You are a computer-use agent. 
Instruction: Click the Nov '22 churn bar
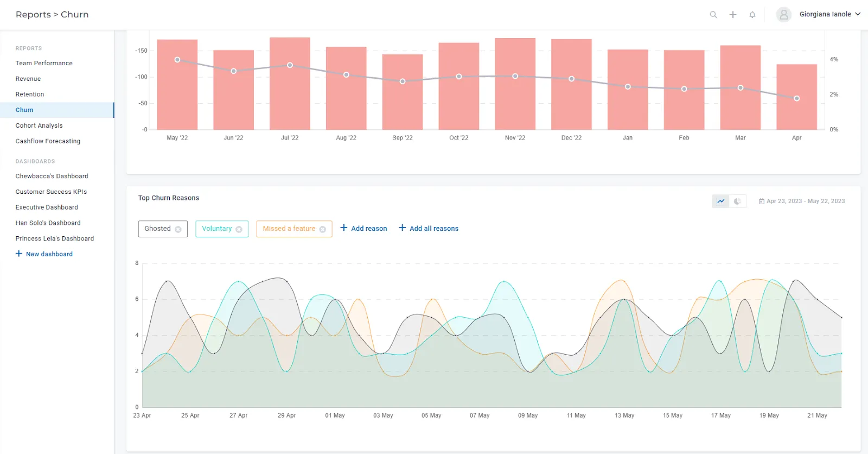coord(515,84)
